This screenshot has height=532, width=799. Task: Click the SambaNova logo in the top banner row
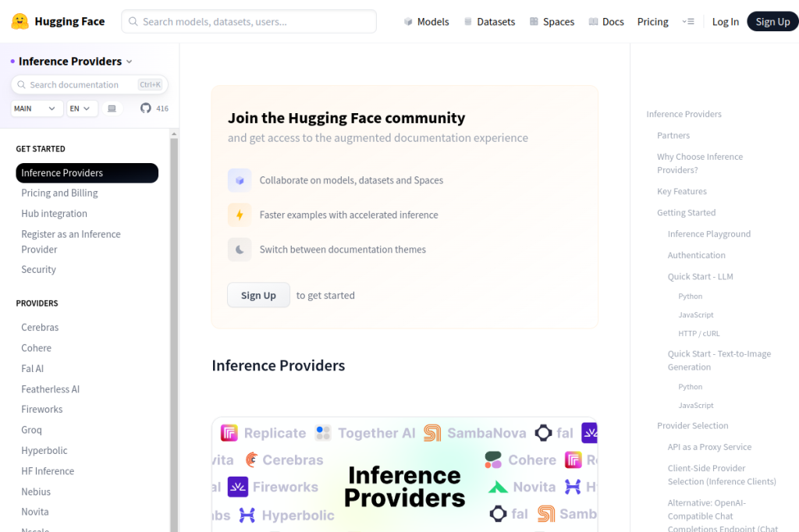coord(432,433)
